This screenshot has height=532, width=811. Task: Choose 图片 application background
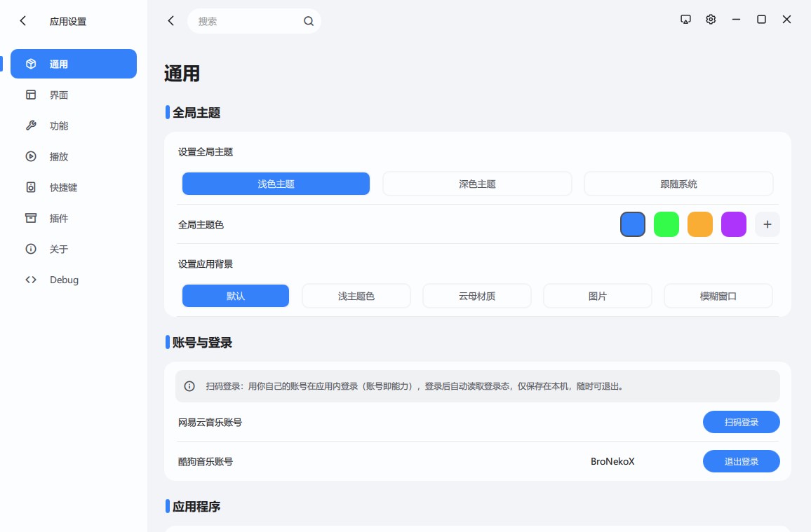pos(598,296)
